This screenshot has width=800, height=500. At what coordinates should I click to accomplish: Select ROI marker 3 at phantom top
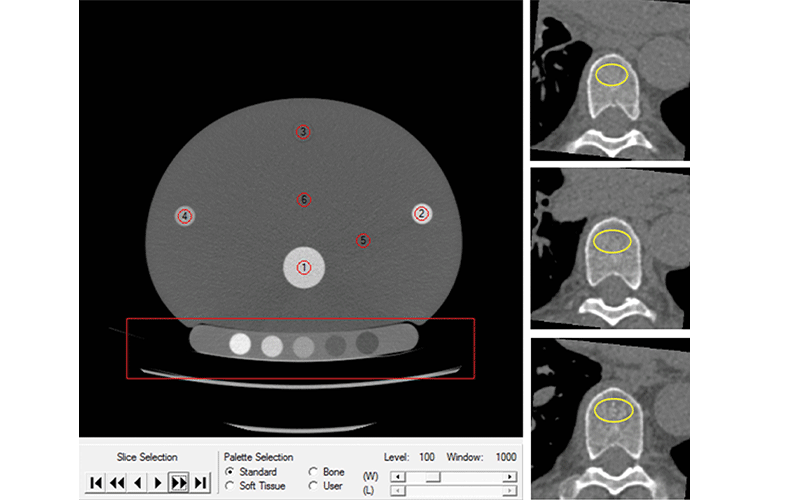point(303,132)
